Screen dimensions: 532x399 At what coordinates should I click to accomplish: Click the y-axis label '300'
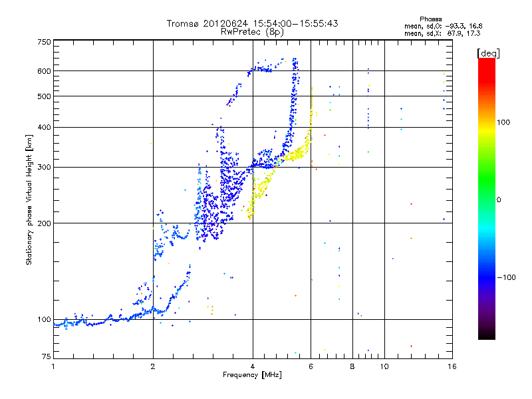(44, 168)
